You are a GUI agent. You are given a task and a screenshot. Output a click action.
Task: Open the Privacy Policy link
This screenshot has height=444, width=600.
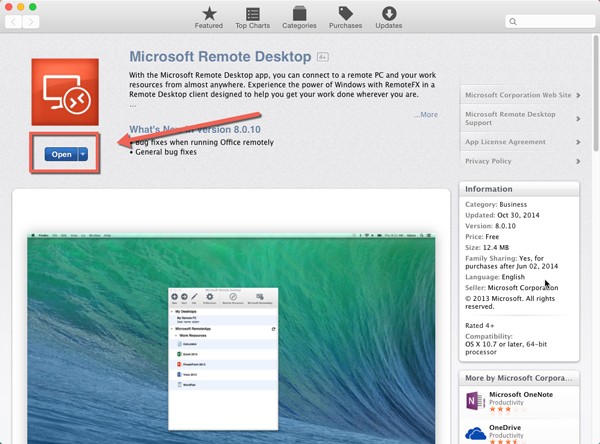[x=488, y=161]
